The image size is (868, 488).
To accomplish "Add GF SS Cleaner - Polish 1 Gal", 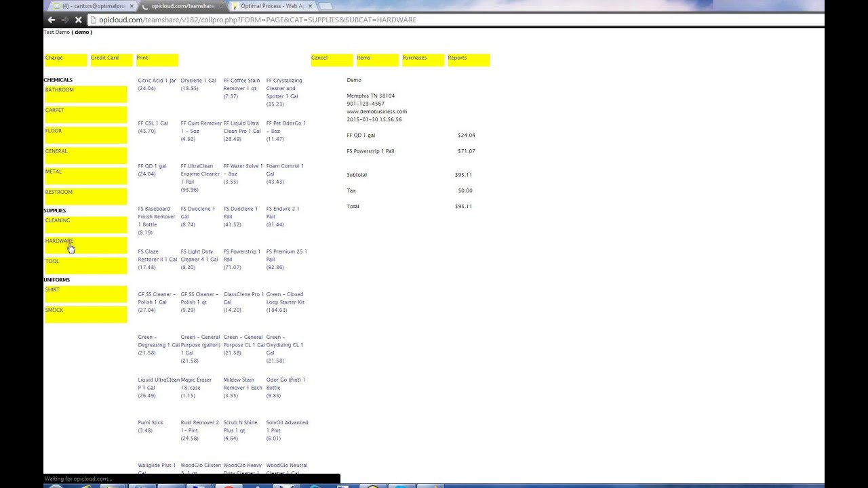I will [157, 302].
